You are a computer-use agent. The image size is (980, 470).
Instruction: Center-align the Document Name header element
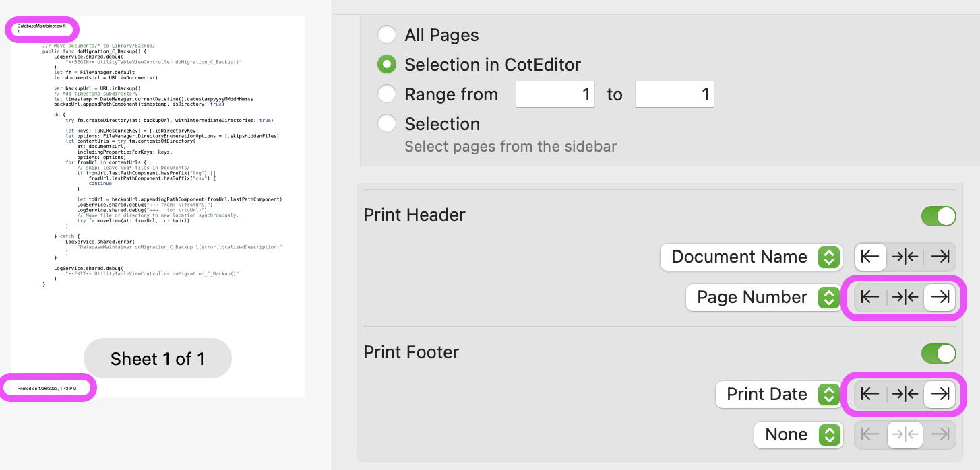pos(905,257)
